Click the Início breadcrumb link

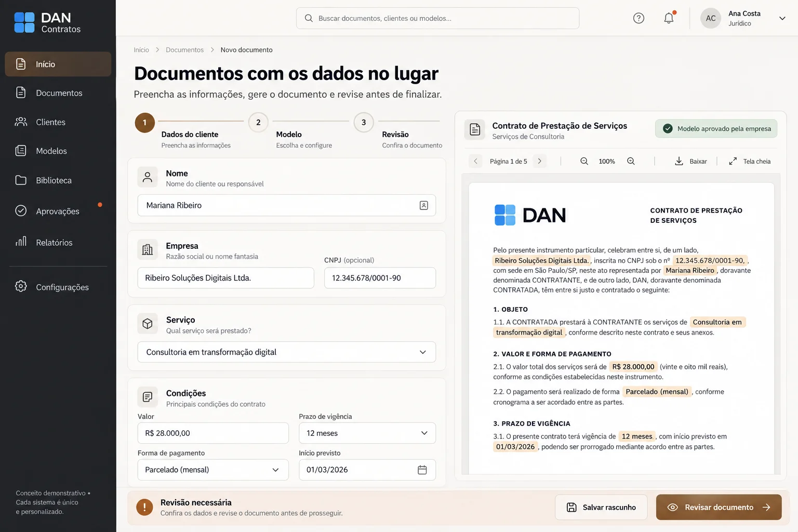coord(141,50)
